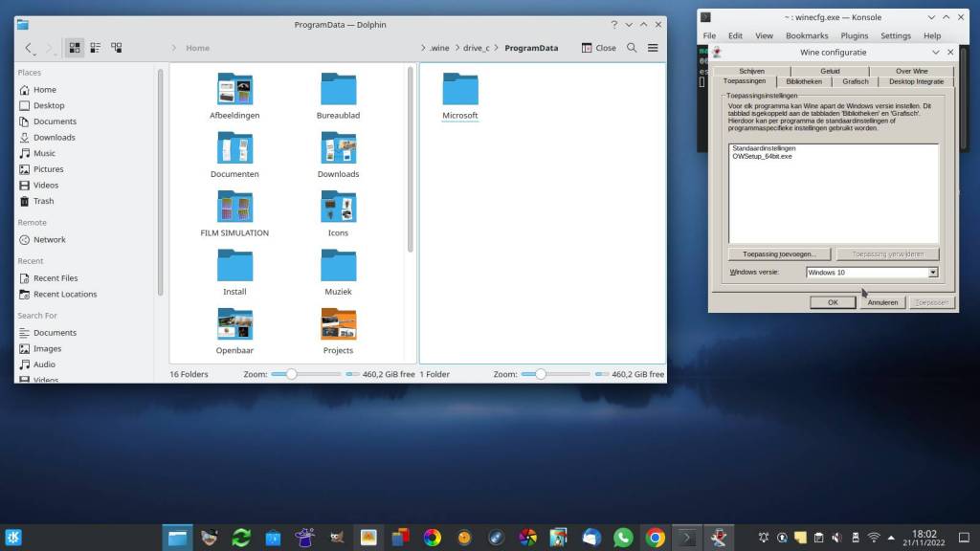Viewport: 980px width, 551px height.
Task: Open the Konsole Edit menu
Action: coord(735,35)
